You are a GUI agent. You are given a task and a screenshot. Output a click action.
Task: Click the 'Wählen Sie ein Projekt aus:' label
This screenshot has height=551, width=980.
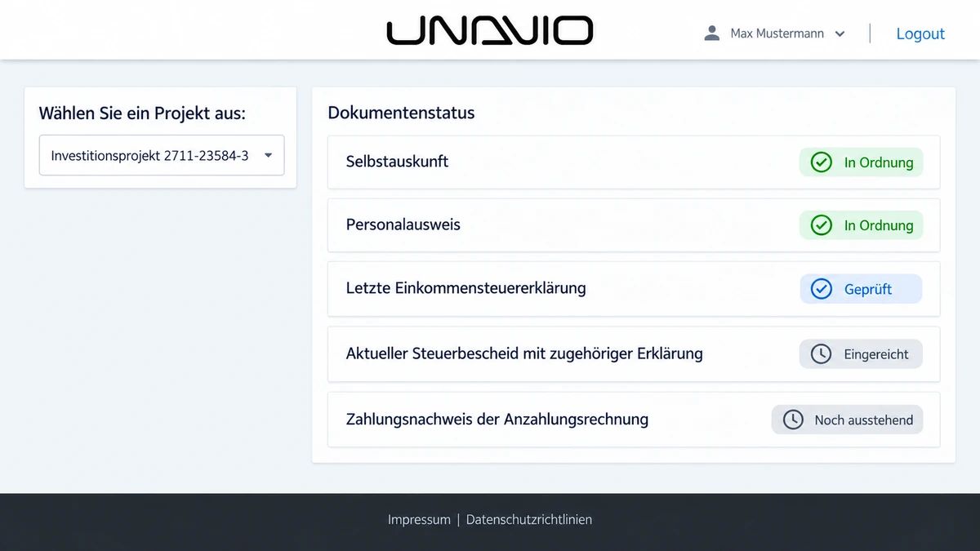pos(142,113)
